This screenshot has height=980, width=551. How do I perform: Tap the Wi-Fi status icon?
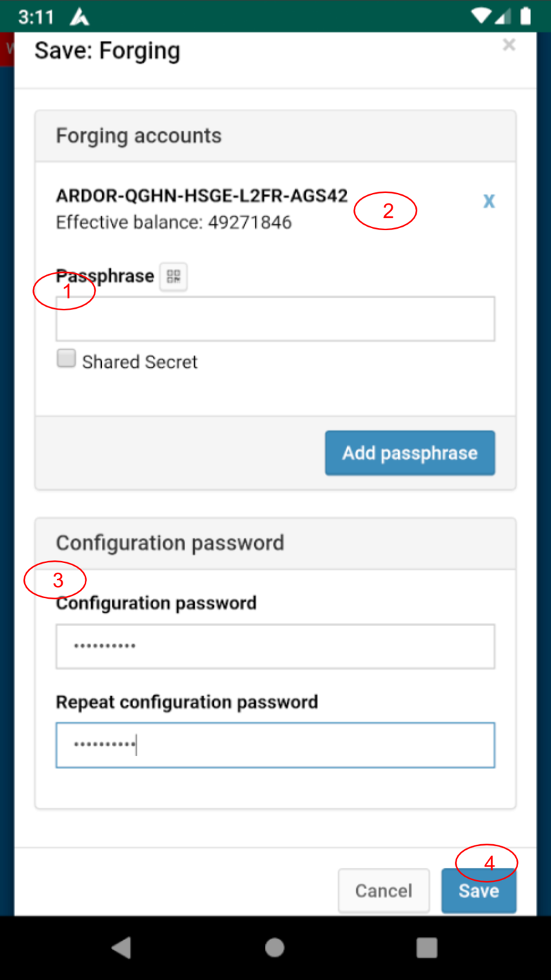479,15
